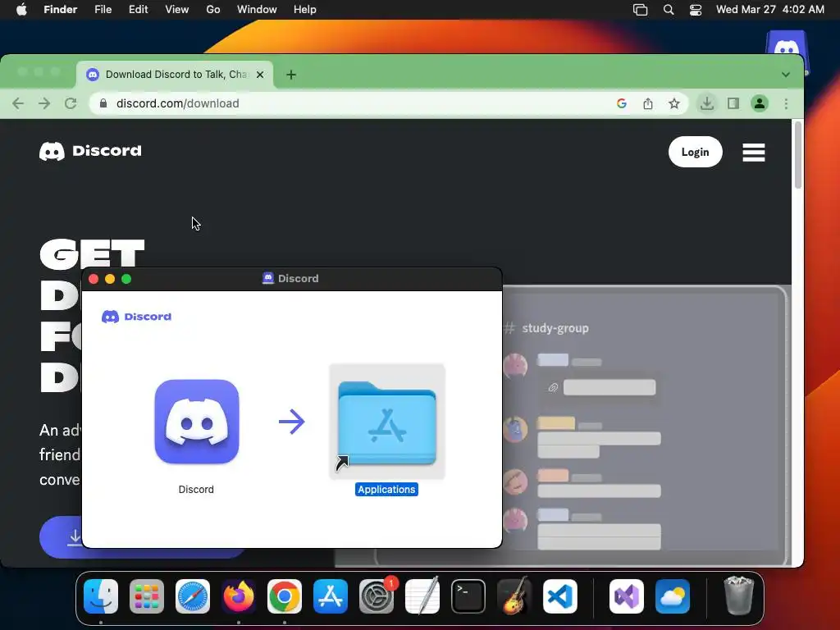Click the Discord logo in installer window
This screenshot has height=630, width=840.
(x=137, y=317)
